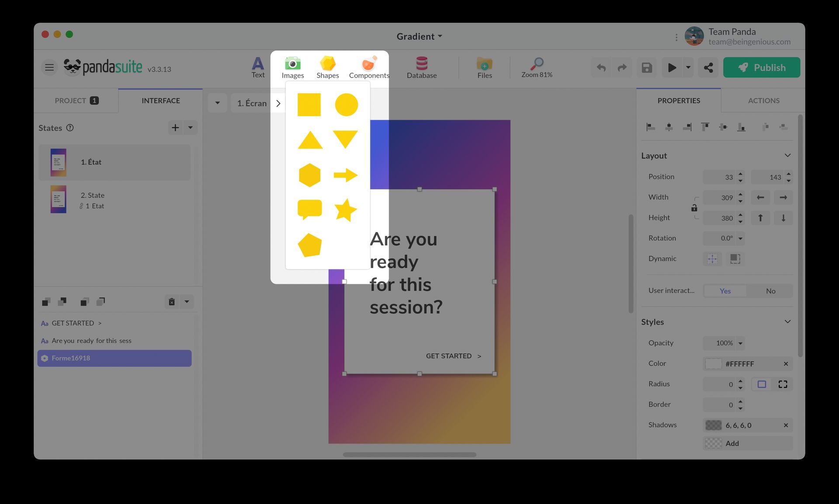Viewport: 839px width, 504px height.
Task: Switch to the ACTIONS tab
Action: pos(763,100)
